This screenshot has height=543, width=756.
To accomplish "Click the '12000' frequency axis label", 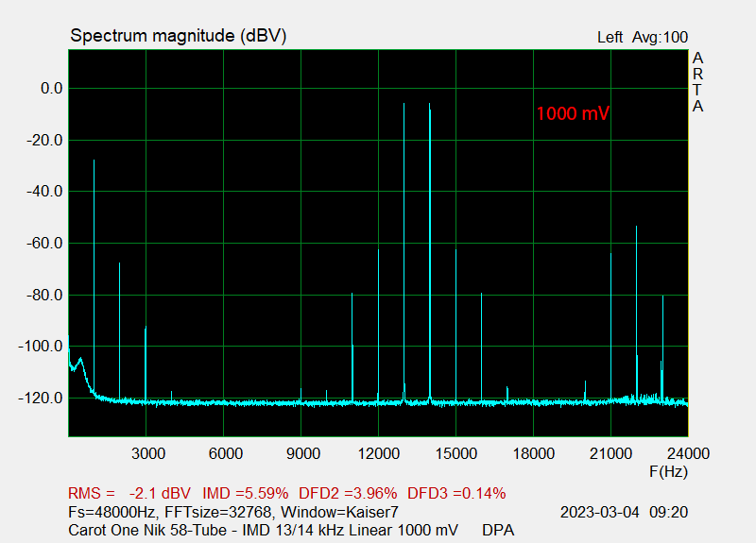I will click(379, 454).
